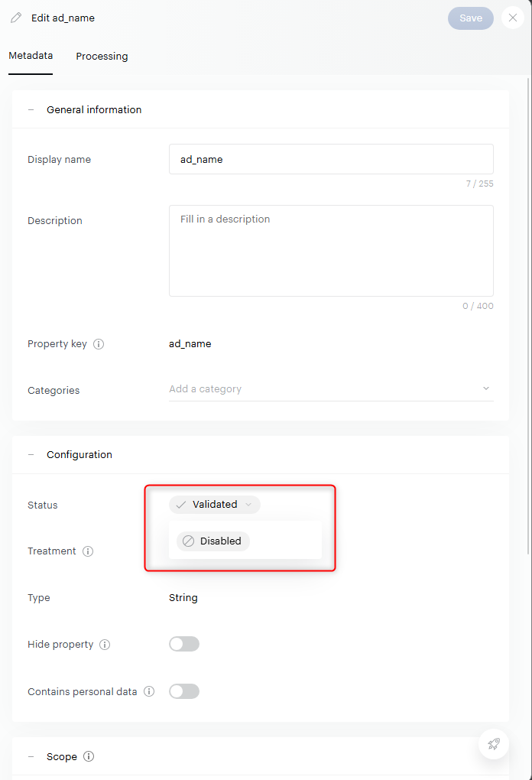The height and width of the screenshot is (780, 532).
Task: Switch to the Processing tab
Action: tap(102, 57)
